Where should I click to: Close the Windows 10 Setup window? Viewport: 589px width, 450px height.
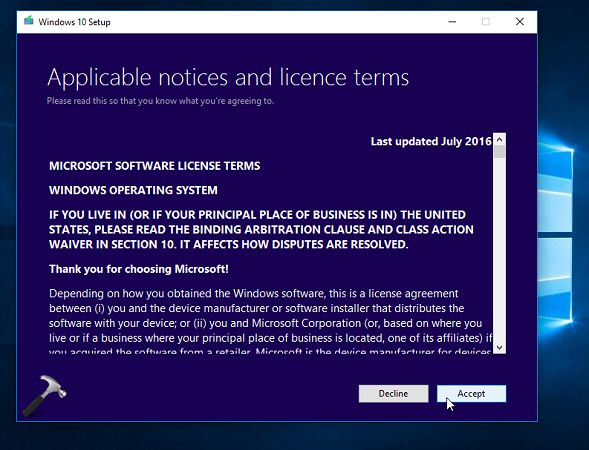click(520, 22)
